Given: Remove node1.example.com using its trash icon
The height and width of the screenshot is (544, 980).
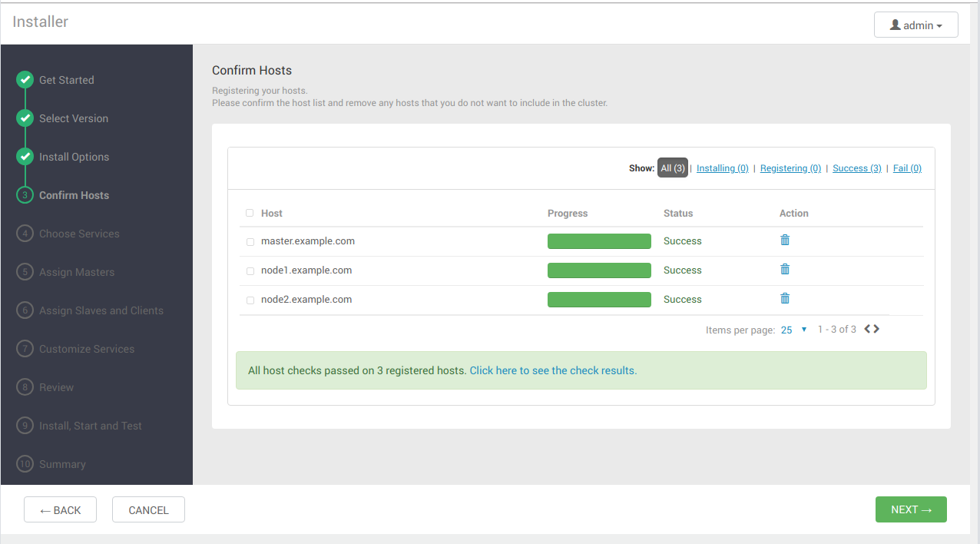Looking at the screenshot, I should point(785,270).
